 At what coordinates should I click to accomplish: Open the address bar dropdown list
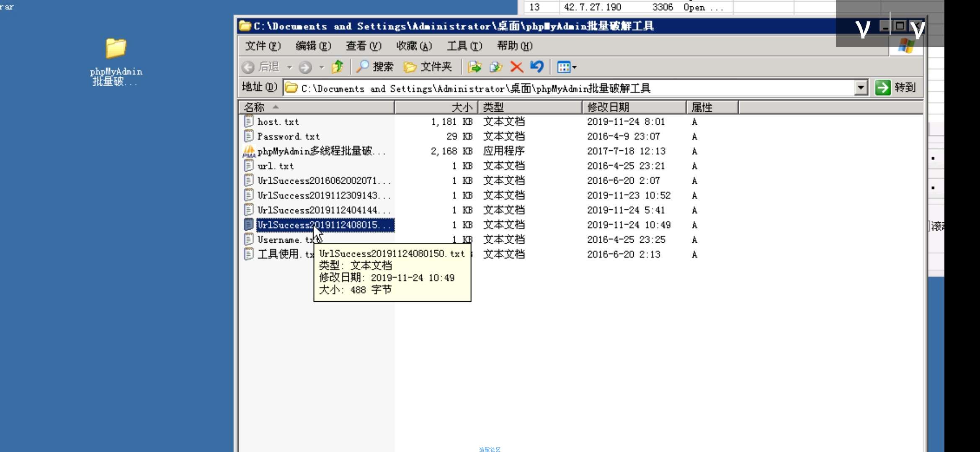click(x=861, y=88)
